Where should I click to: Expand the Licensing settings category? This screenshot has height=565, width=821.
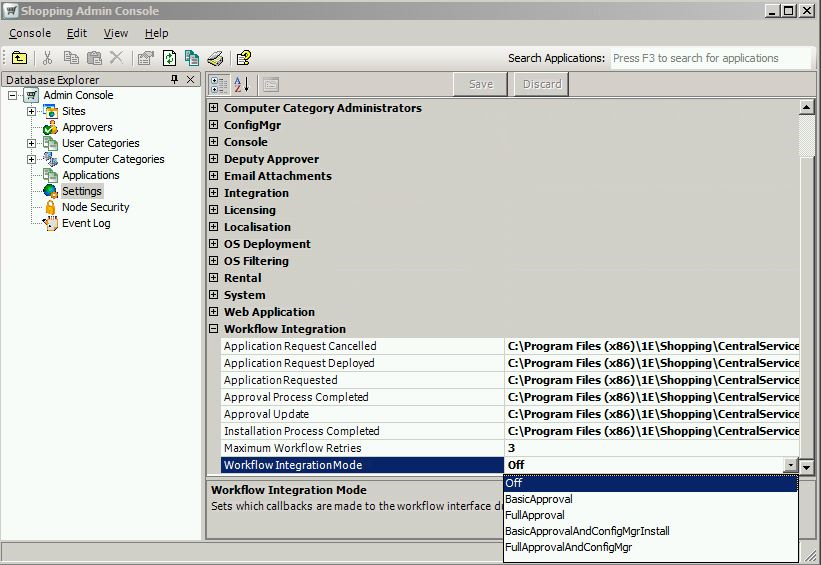[x=213, y=210]
